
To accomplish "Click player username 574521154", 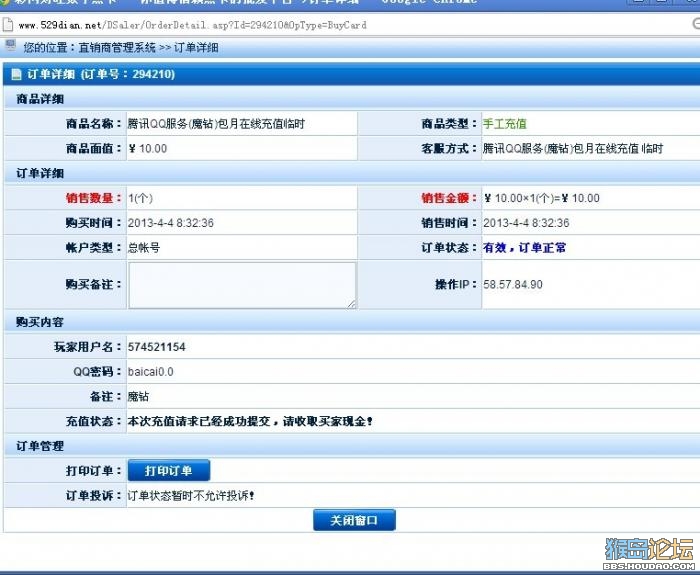I will [157, 347].
